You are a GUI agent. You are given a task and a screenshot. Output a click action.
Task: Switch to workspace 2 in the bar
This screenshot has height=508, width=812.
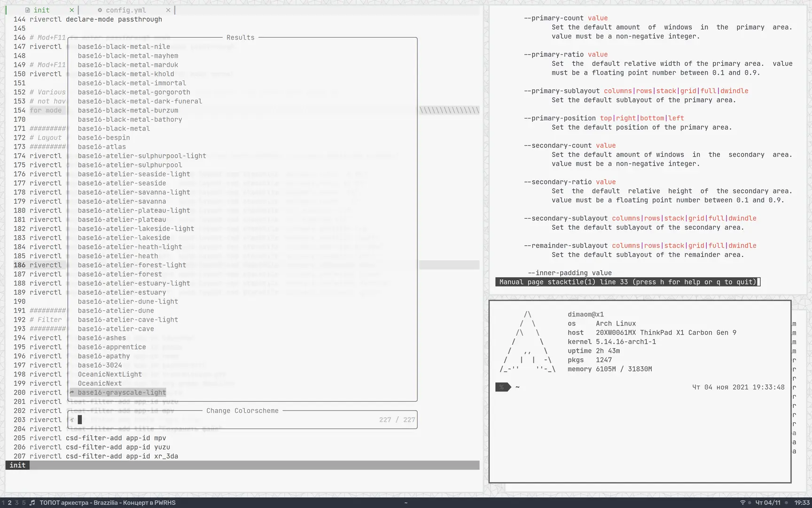(9, 503)
